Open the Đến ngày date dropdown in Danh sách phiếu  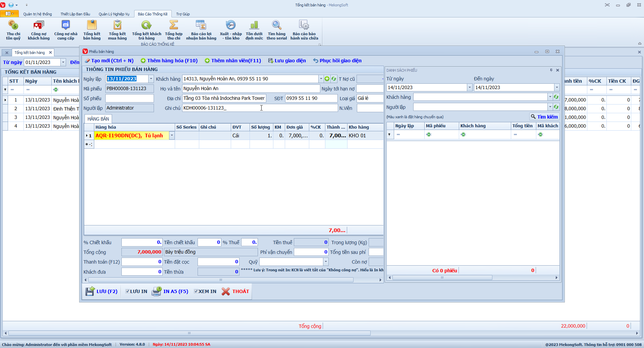556,87
